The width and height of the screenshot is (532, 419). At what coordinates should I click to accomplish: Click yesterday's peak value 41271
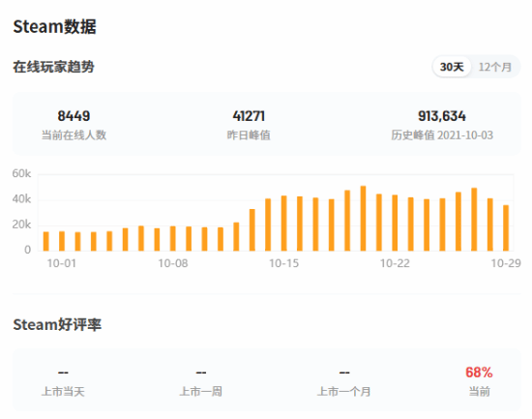(x=249, y=116)
